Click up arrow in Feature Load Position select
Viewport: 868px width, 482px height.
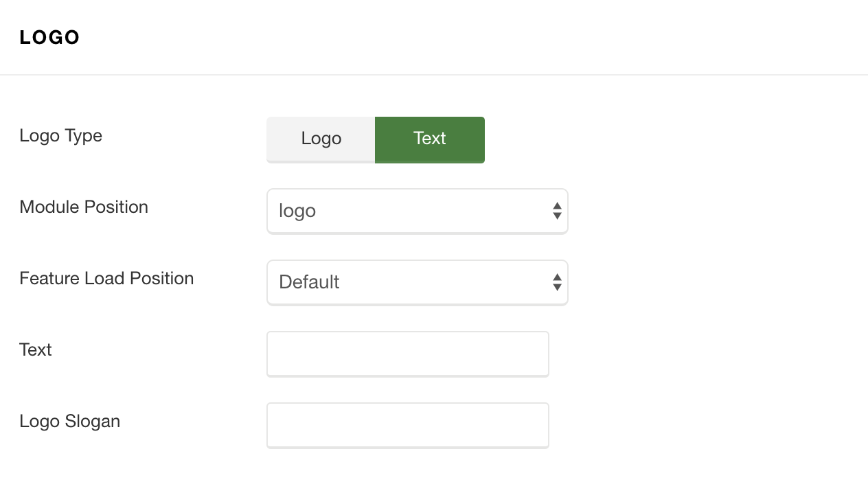[x=557, y=277]
